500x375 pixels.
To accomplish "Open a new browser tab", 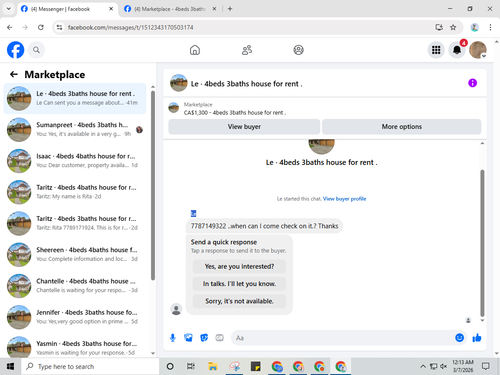I will pyautogui.click(x=230, y=9).
